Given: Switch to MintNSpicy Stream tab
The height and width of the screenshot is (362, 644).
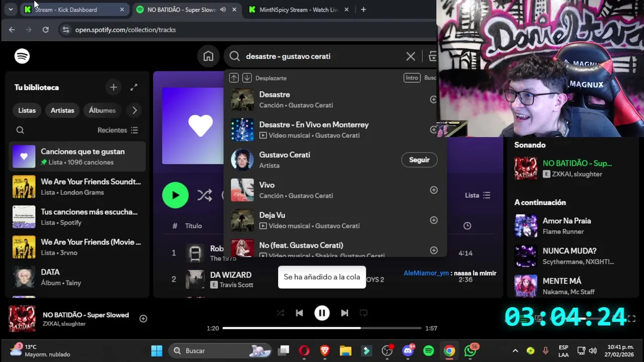Looking at the screenshot, I should tap(297, 10).
